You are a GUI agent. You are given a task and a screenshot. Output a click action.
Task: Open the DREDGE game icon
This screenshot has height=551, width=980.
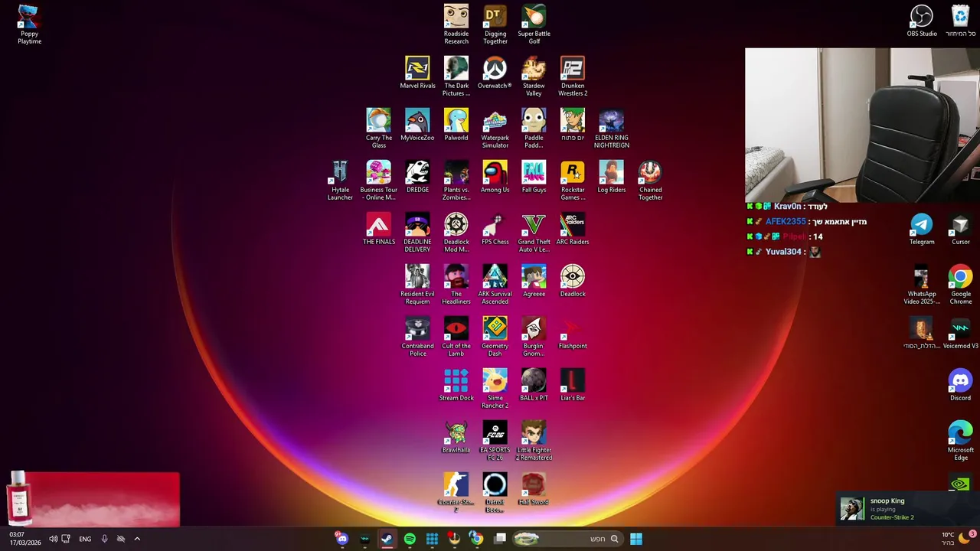coord(417,177)
